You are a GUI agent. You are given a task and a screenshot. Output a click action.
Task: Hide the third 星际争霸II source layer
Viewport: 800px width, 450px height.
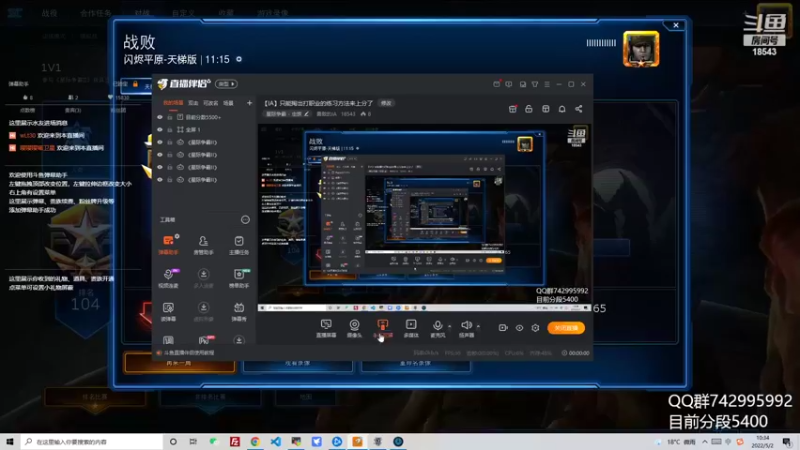tap(160, 167)
